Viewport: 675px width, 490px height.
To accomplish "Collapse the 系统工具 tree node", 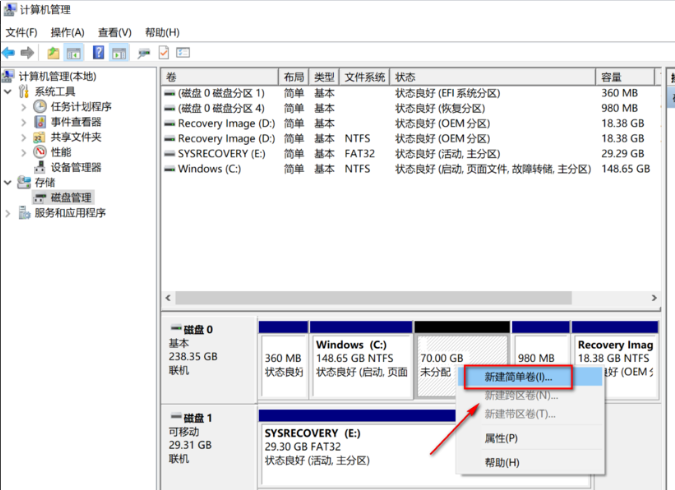I will coord(9,92).
